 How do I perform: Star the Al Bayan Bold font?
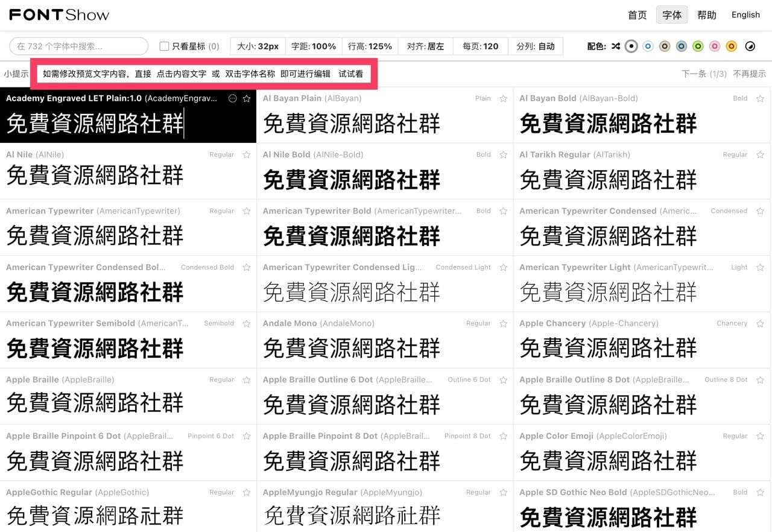tap(760, 98)
